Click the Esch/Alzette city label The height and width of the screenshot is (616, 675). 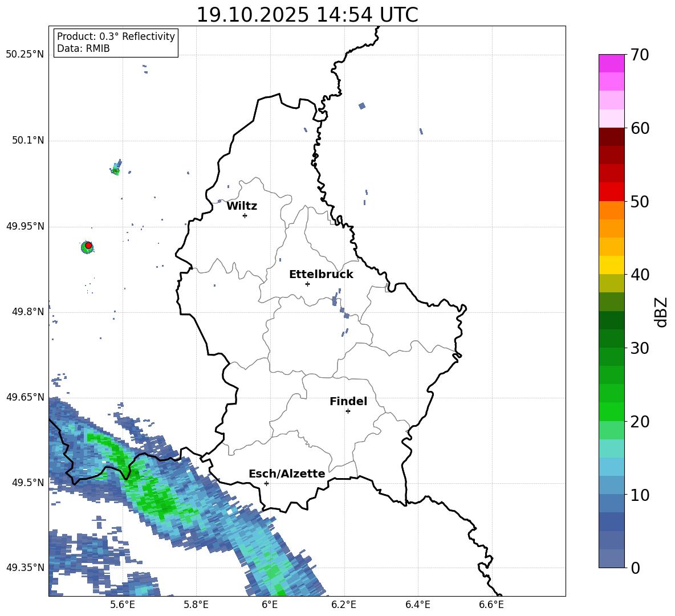click(287, 474)
